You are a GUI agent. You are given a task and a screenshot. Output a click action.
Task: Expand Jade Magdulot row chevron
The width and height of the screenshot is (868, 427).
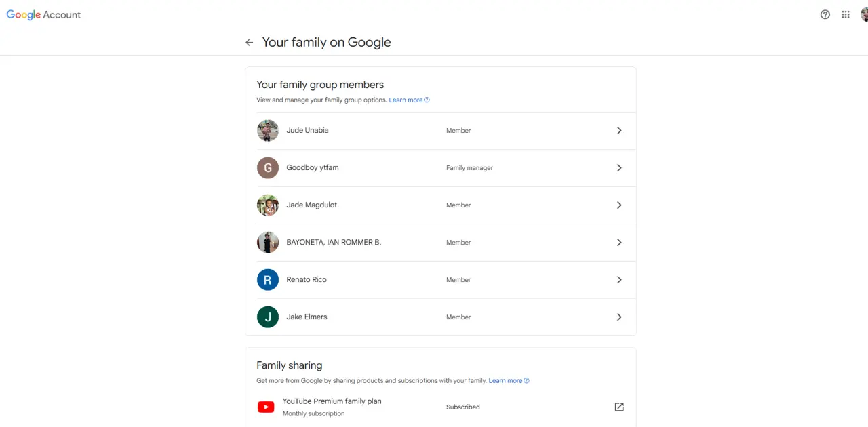tap(619, 205)
